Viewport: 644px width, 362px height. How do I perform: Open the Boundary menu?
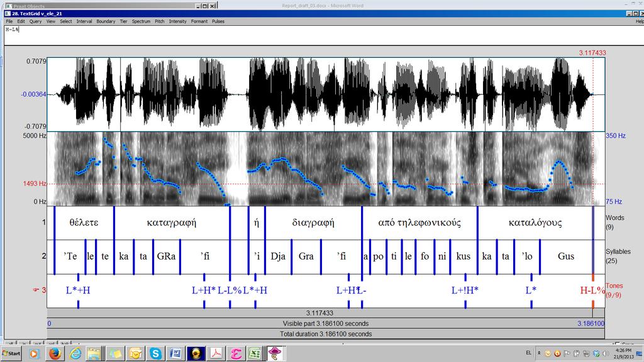[x=106, y=21]
